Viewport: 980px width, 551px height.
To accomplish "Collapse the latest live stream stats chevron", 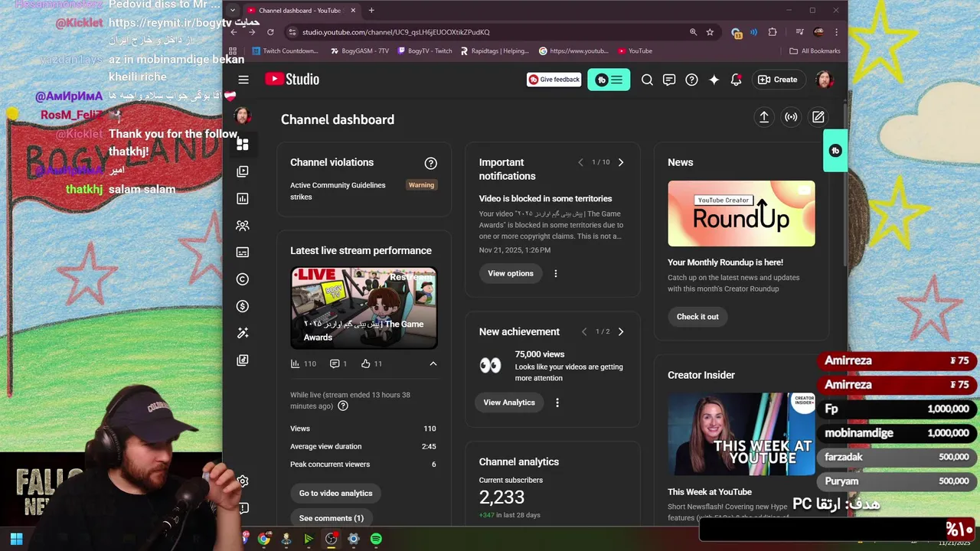I will click(x=433, y=364).
